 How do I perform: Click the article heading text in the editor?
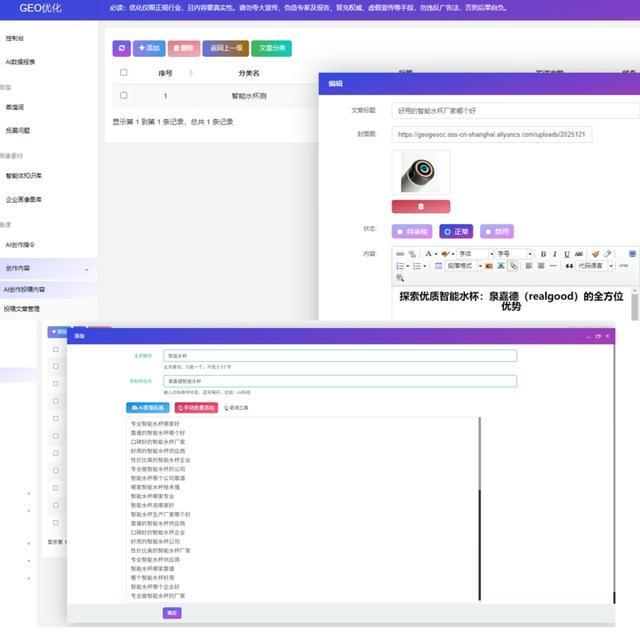511,301
